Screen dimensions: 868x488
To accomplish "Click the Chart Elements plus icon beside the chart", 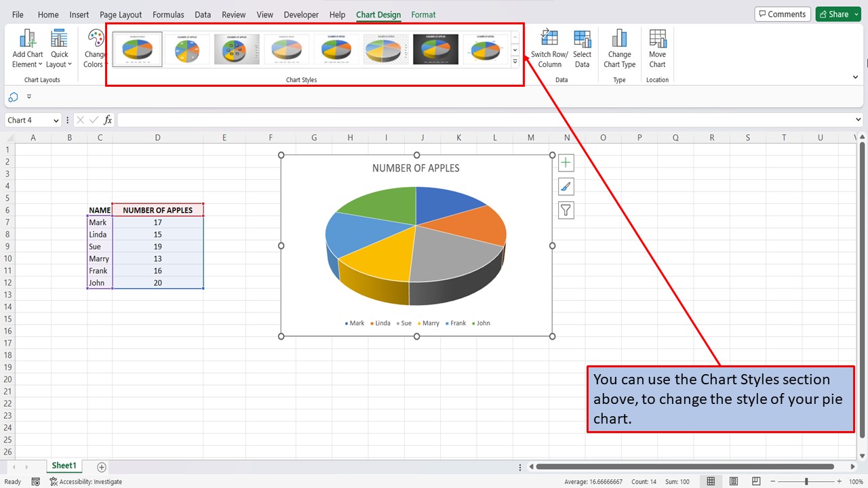I will coord(566,162).
